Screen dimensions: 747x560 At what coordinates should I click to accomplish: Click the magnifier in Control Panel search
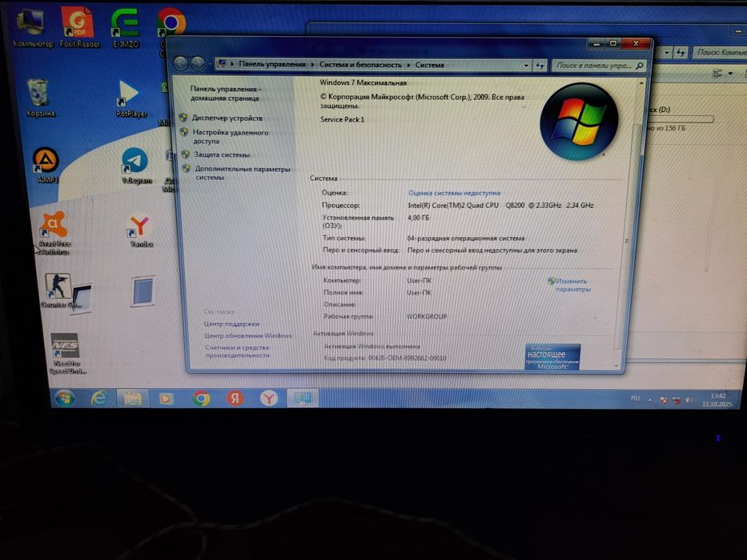click(640, 66)
